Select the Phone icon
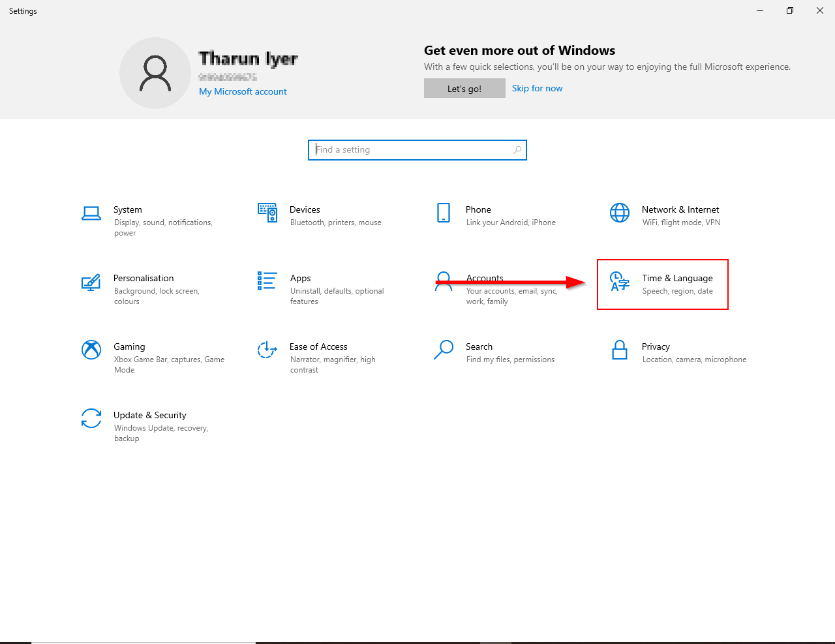The height and width of the screenshot is (644, 835). [x=444, y=213]
